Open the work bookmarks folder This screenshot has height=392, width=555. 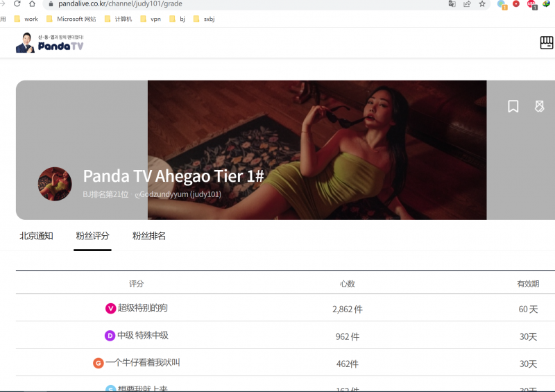pyautogui.click(x=26, y=19)
